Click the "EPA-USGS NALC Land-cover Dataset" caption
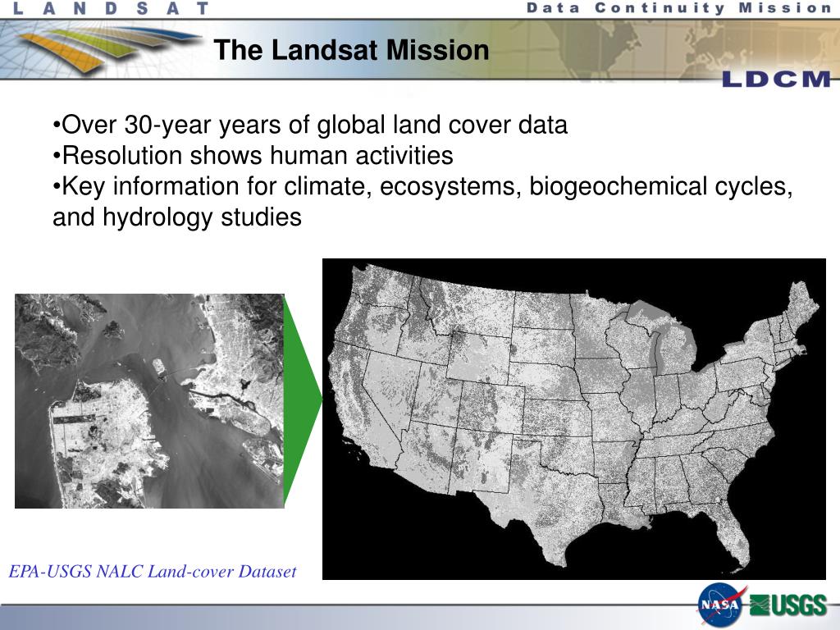Image resolution: width=840 pixels, height=630 pixels. point(153,572)
